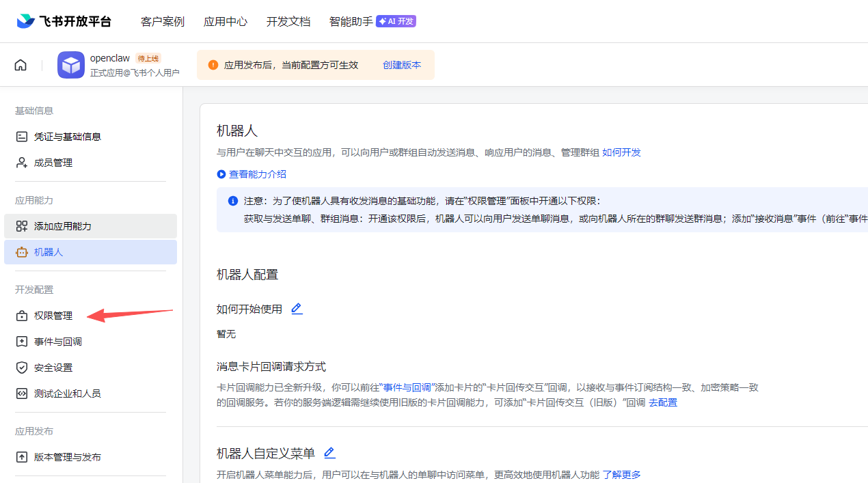The height and width of the screenshot is (483, 868).
Task: Click the blue info icon in notice
Action: 233,201
